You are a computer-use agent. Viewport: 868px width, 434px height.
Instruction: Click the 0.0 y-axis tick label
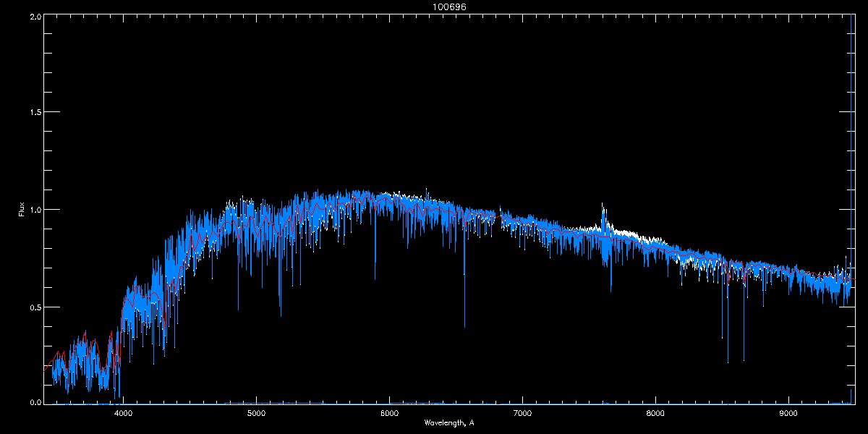point(35,401)
